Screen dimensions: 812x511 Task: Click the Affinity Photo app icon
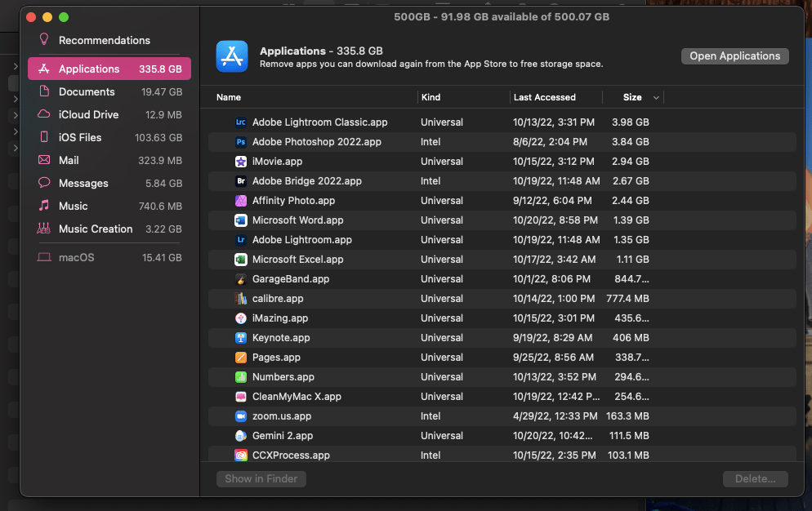click(x=241, y=201)
